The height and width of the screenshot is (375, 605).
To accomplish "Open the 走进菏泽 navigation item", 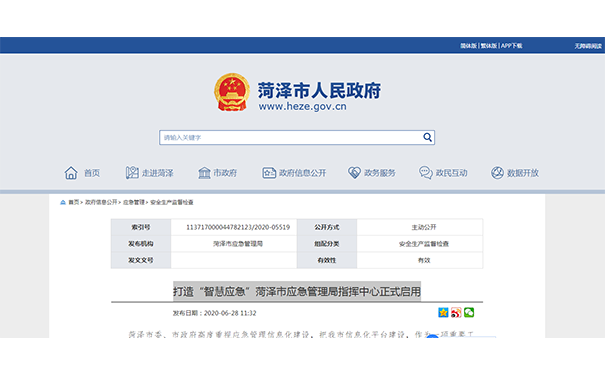I will [157, 173].
